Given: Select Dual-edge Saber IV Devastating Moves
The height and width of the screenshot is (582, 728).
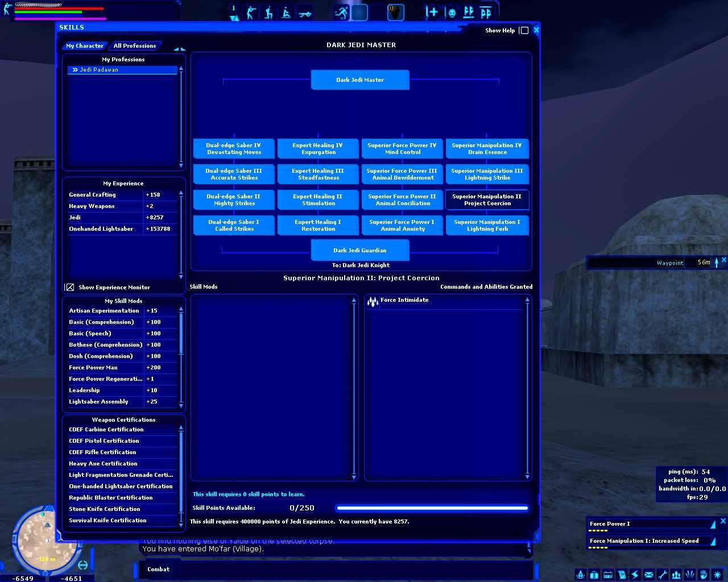Looking at the screenshot, I should click(x=234, y=149).
